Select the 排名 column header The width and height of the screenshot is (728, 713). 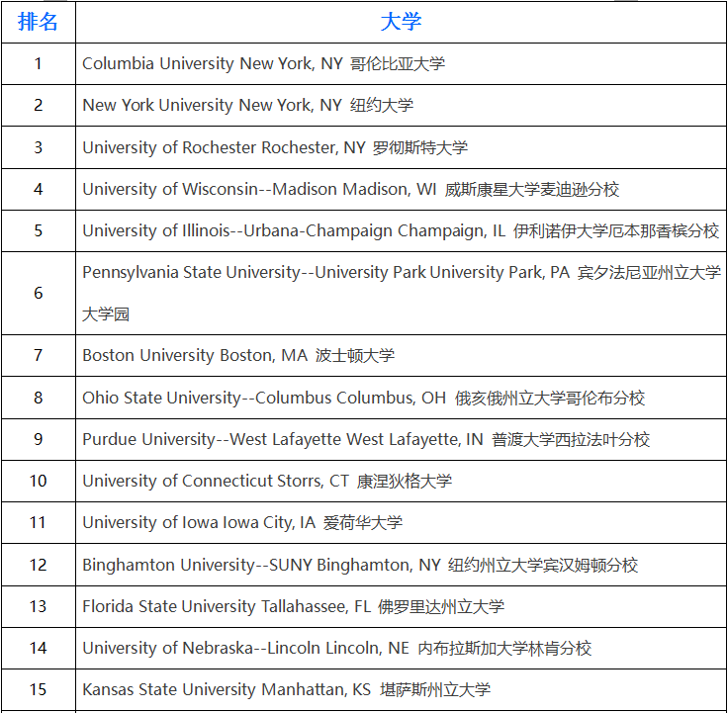tap(38, 22)
